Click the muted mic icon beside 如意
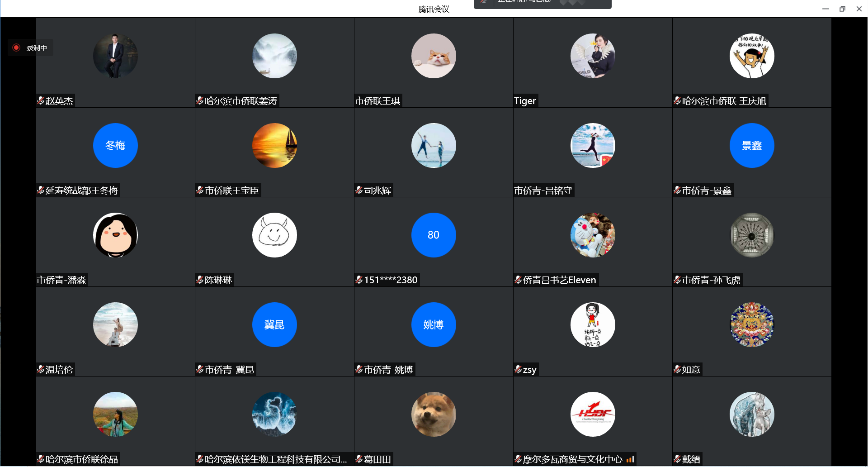This screenshot has height=467, width=868. tap(678, 369)
